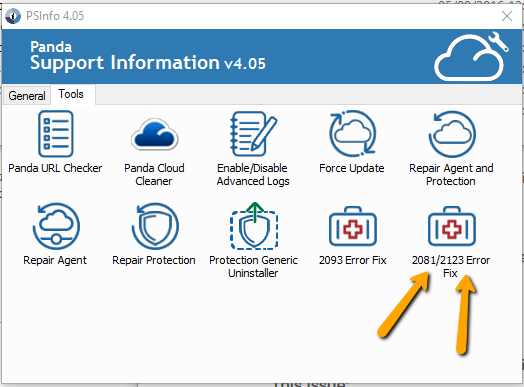This screenshot has width=524, height=387.
Task: Click the "Force Update" label
Action: [x=352, y=168]
